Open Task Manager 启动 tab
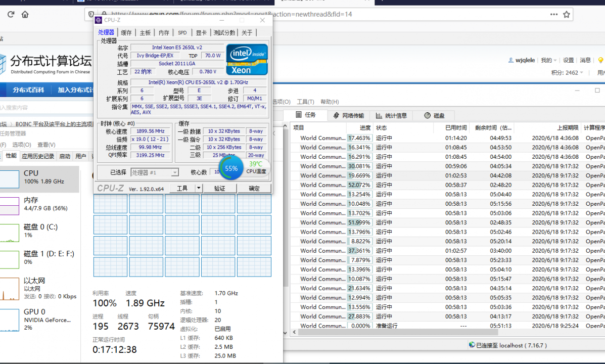The image size is (605, 364). [65, 156]
